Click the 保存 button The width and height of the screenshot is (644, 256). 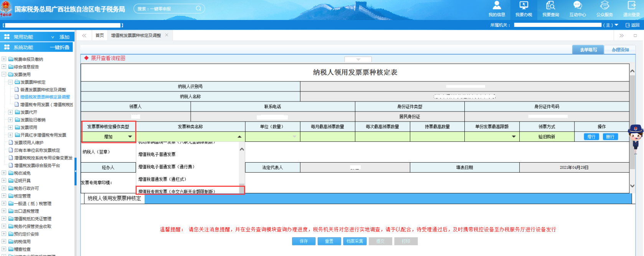304,241
